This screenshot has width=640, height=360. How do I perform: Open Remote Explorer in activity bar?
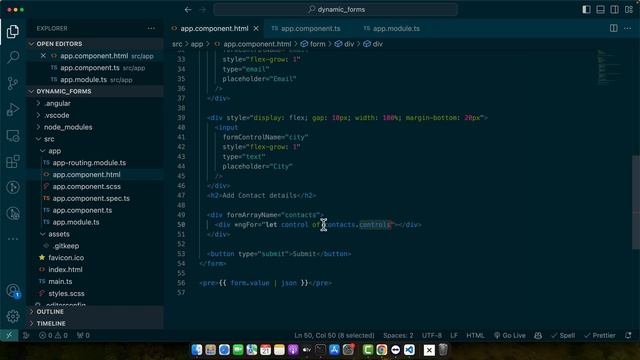[x=13, y=136]
